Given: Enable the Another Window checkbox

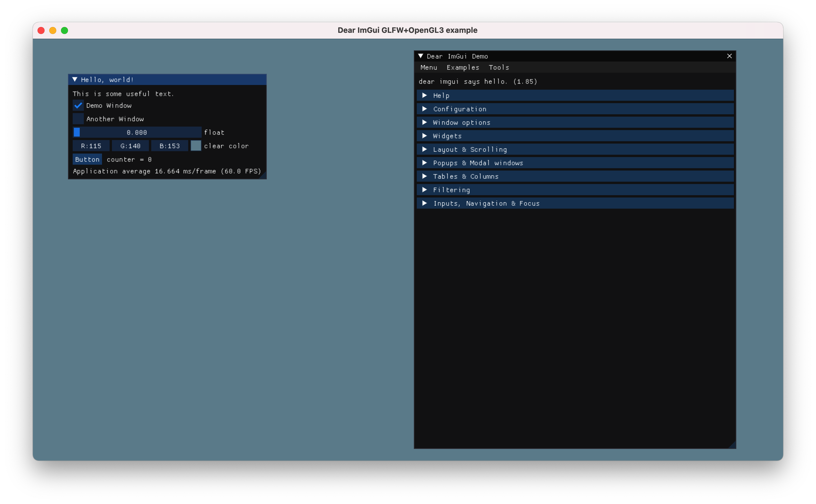Looking at the screenshot, I should pos(78,119).
